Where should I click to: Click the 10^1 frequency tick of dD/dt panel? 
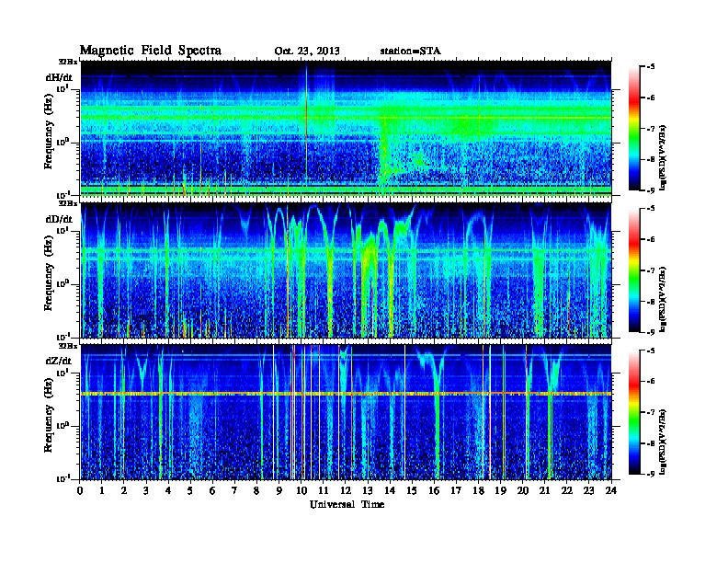[64, 230]
